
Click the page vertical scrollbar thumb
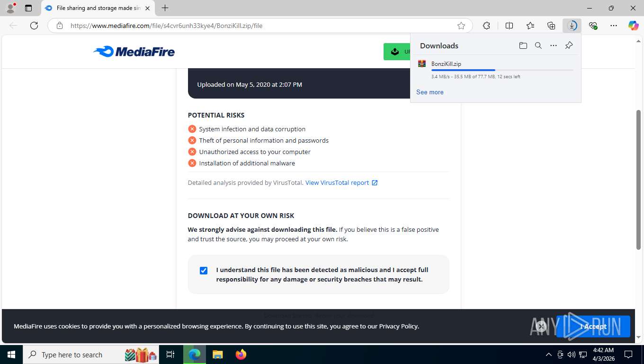point(638,180)
